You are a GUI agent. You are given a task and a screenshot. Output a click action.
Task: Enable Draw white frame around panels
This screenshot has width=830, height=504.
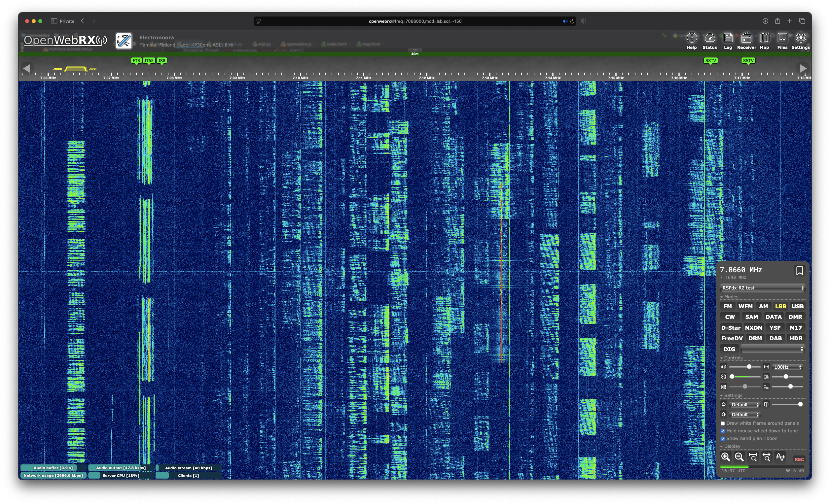coord(723,423)
